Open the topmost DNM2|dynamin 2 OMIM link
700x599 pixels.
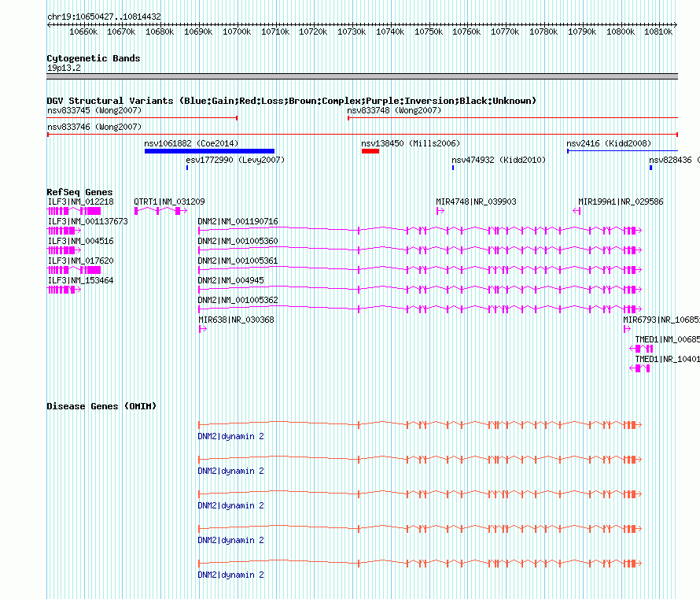[x=230, y=436]
